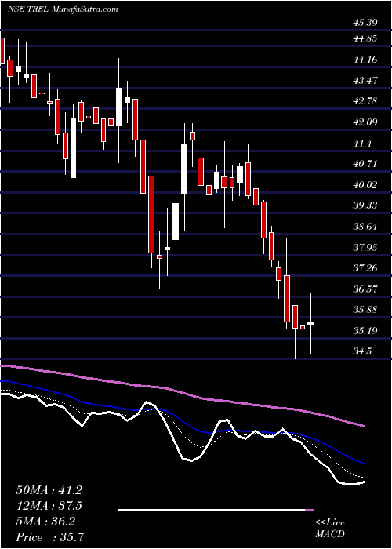The height and width of the screenshot is (549, 392).
Task: Click the <<Live MACD label
Action: click(x=330, y=529)
